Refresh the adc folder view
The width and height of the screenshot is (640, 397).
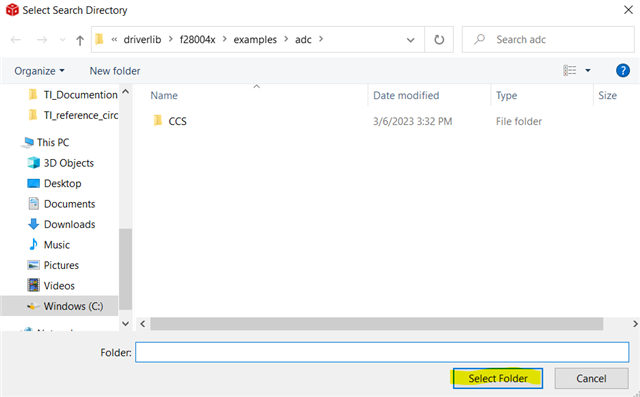click(439, 40)
